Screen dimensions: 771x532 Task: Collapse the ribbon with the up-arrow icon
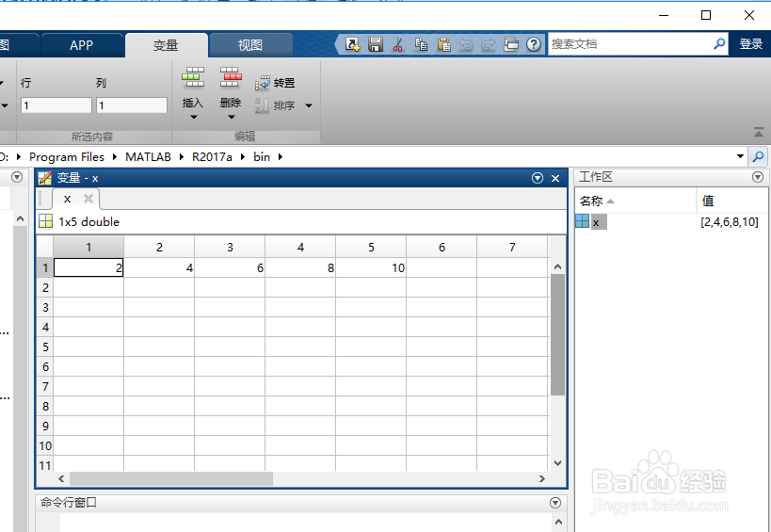tap(758, 132)
